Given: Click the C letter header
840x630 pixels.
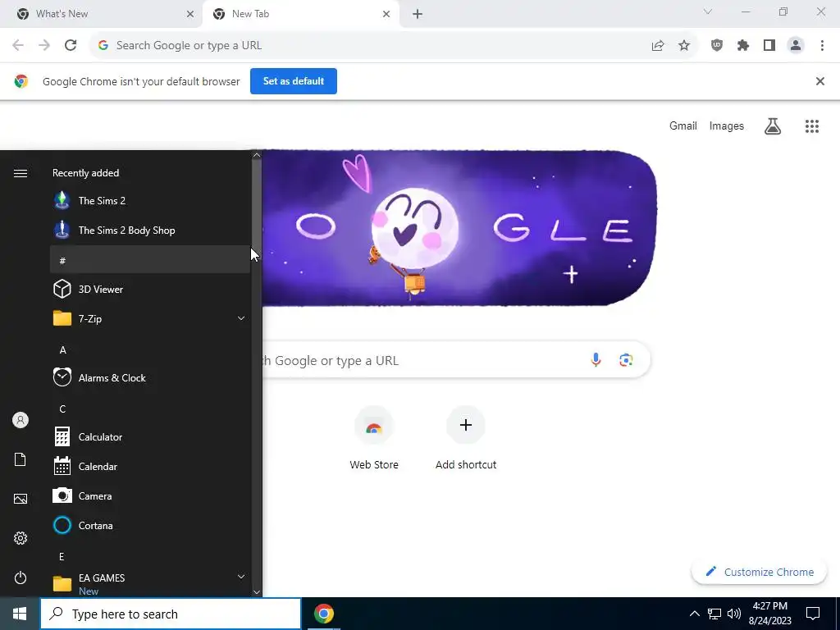Looking at the screenshot, I should (150, 409).
